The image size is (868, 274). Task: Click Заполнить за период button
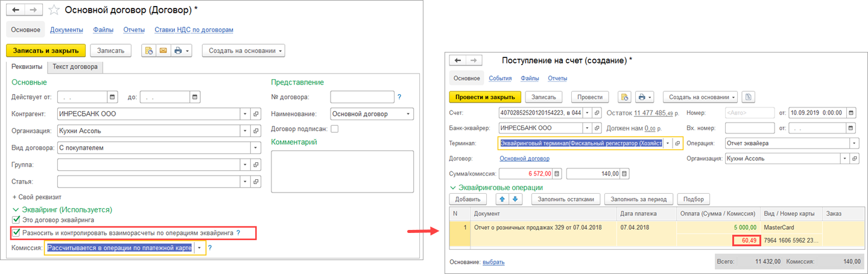coord(638,199)
